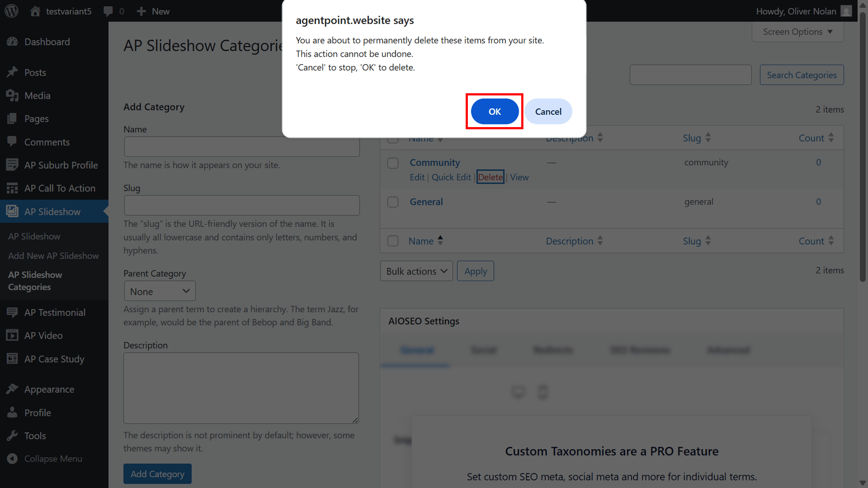
Task: Open the testvariant5 home icon
Action: click(35, 11)
